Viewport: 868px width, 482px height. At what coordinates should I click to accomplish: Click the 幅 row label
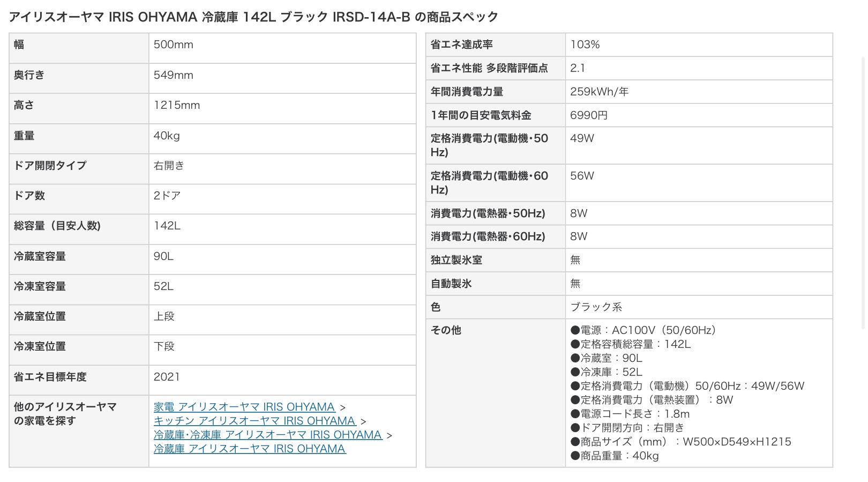pyautogui.click(x=19, y=45)
